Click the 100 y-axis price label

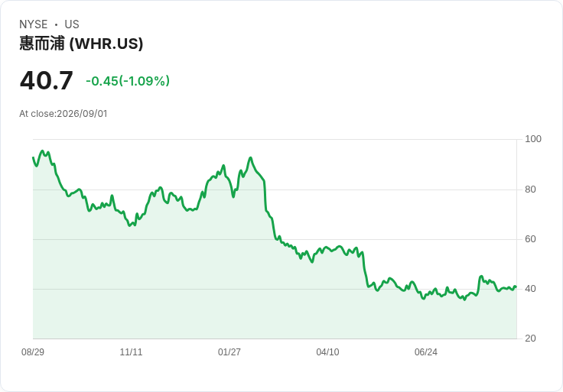[533, 139]
